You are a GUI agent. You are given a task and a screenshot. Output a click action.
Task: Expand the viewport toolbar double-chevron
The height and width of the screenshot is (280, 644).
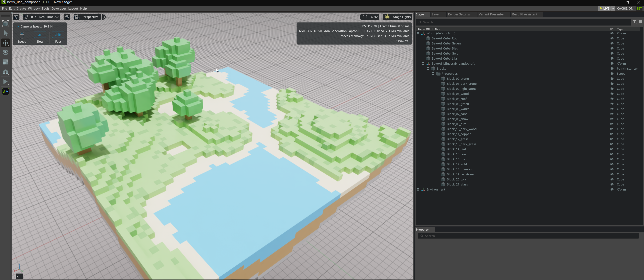pos(104,17)
